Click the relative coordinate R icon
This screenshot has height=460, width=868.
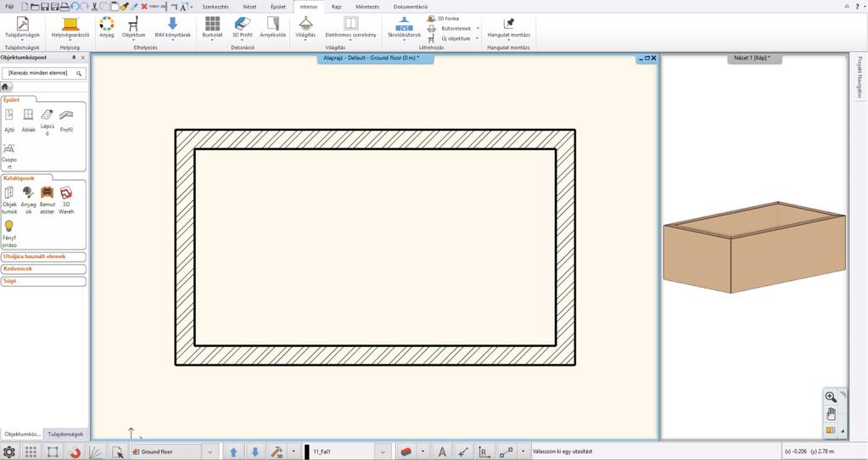click(x=484, y=452)
